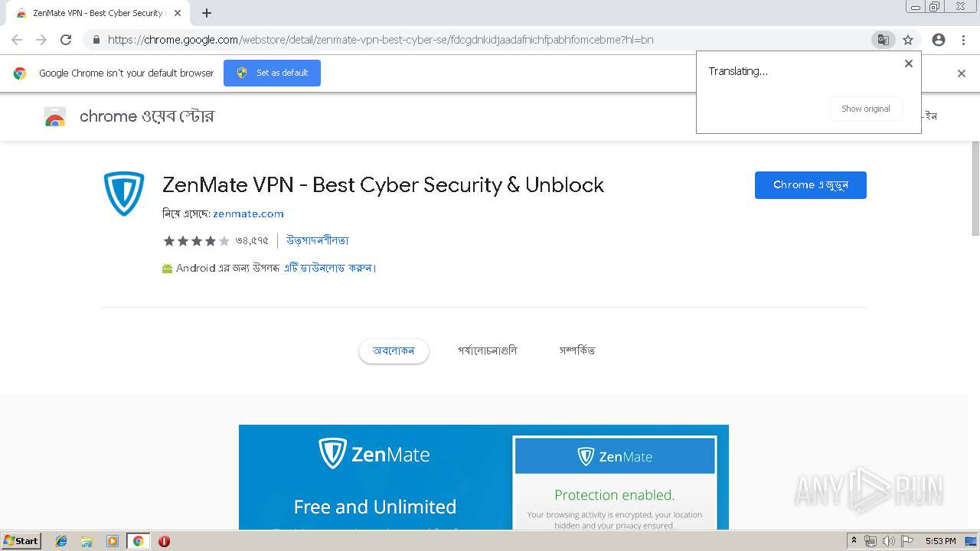
Task: Bookmark this page with the star icon
Action: coord(908,40)
